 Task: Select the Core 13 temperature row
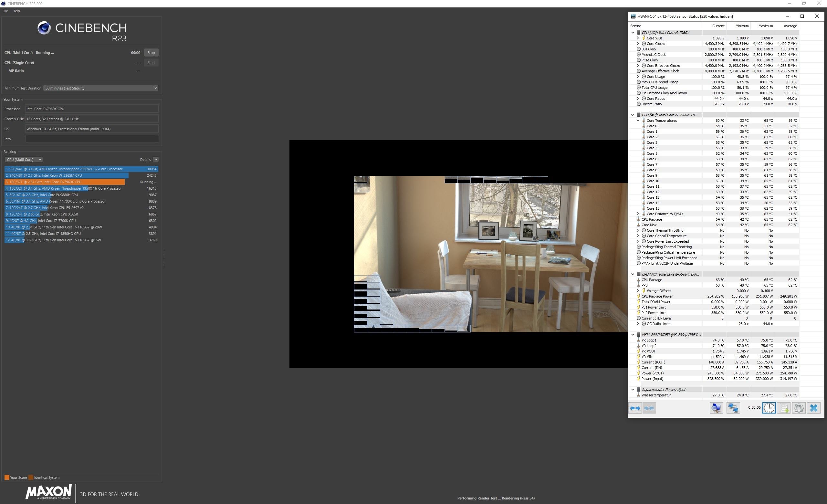coord(714,197)
